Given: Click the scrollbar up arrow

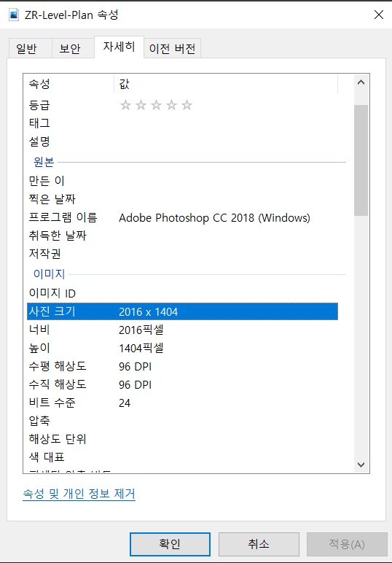Looking at the screenshot, I should click(361, 82).
